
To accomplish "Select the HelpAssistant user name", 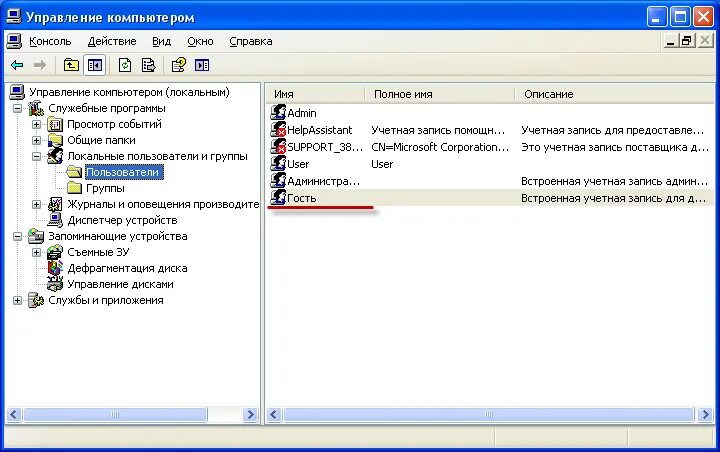I will (x=320, y=130).
